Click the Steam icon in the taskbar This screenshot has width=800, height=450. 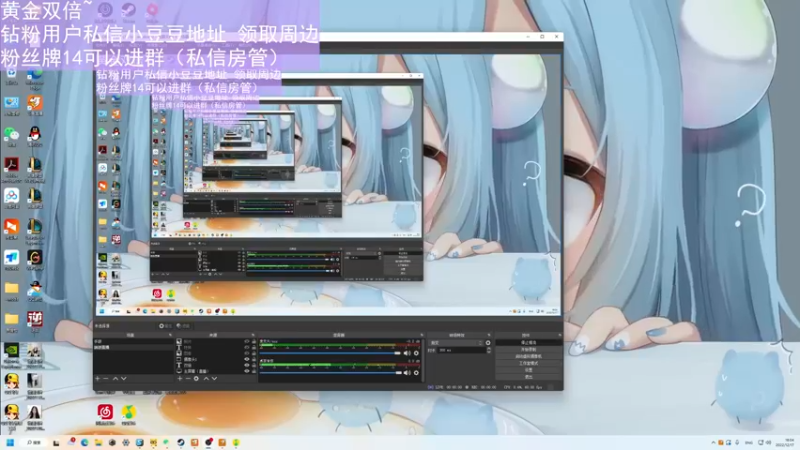point(181,442)
